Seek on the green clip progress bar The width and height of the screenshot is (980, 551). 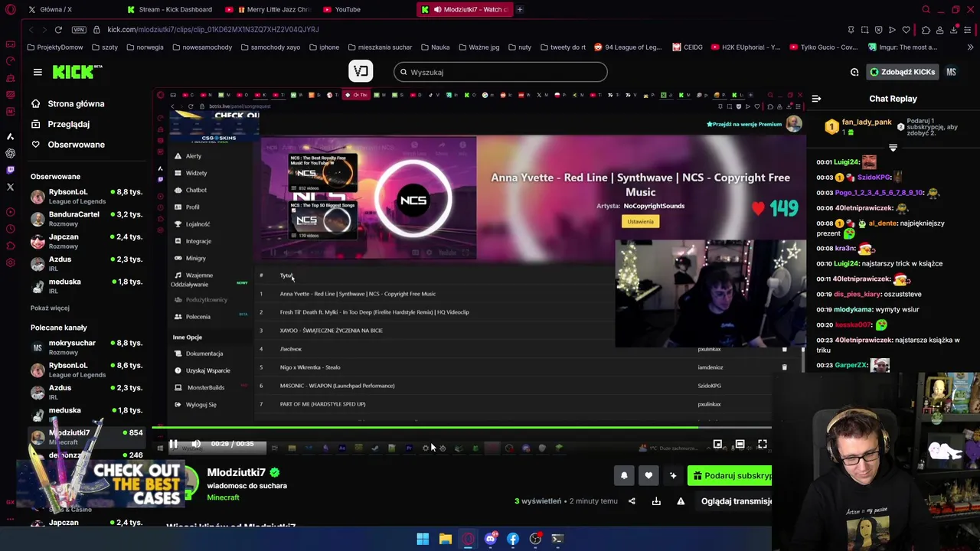(462, 428)
